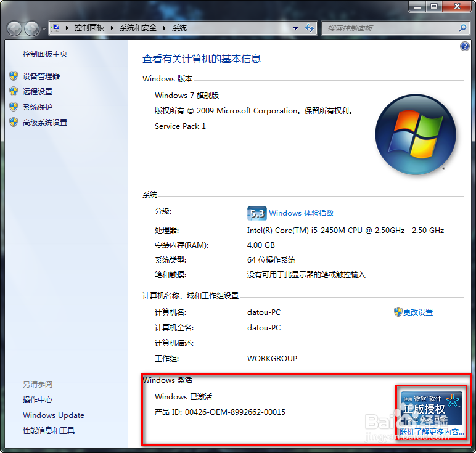Click the Back navigation arrow button
The height and width of the screenshot is (453, 476).
(14, 29)
